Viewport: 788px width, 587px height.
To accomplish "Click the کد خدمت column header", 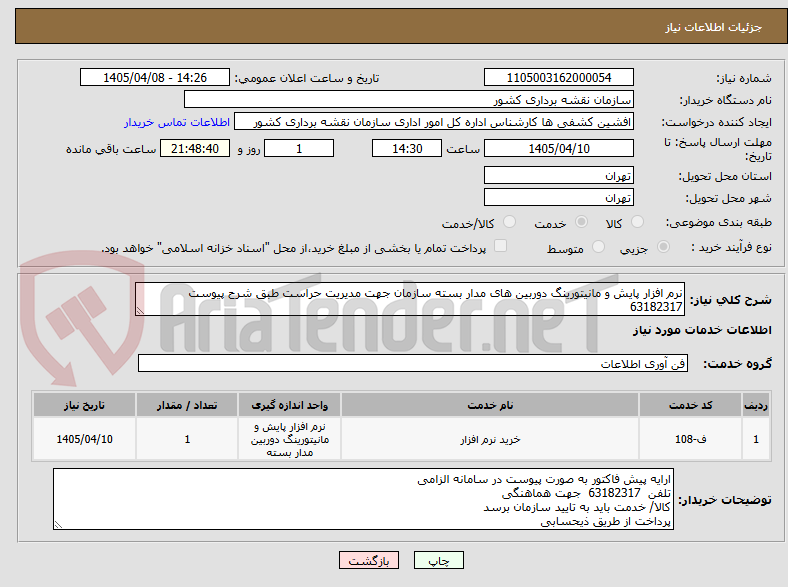I will point(691,405).
